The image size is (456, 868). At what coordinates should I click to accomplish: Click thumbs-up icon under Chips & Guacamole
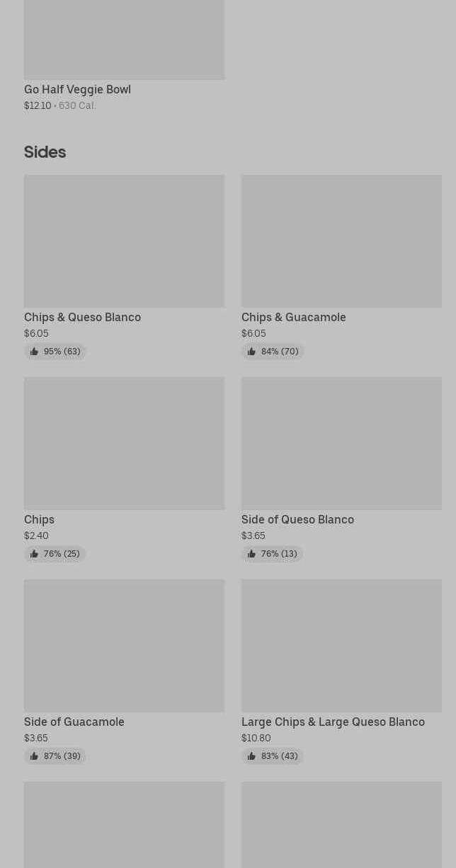click(x=251, y=352)
